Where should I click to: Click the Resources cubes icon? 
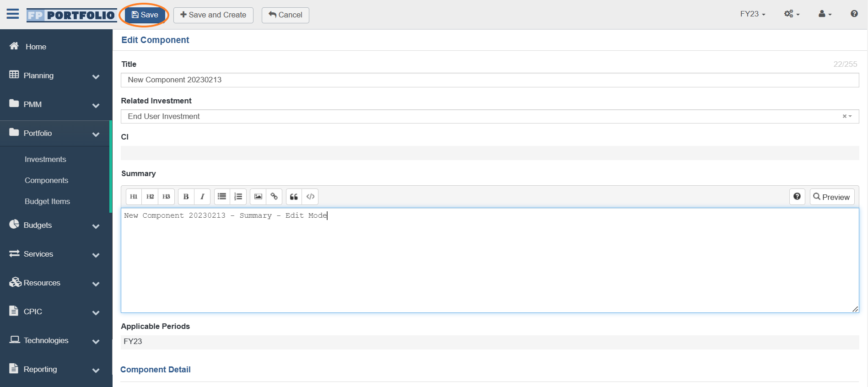(x=15, y=282)
